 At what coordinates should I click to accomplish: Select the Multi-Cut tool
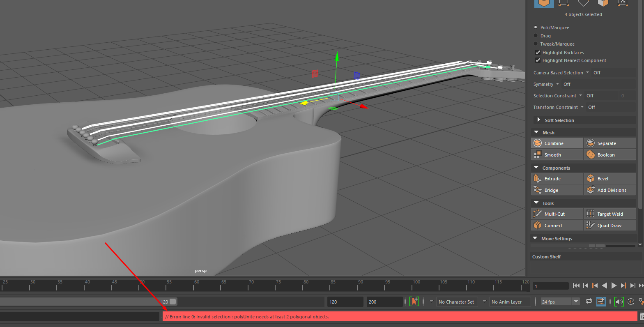(557, 214)
